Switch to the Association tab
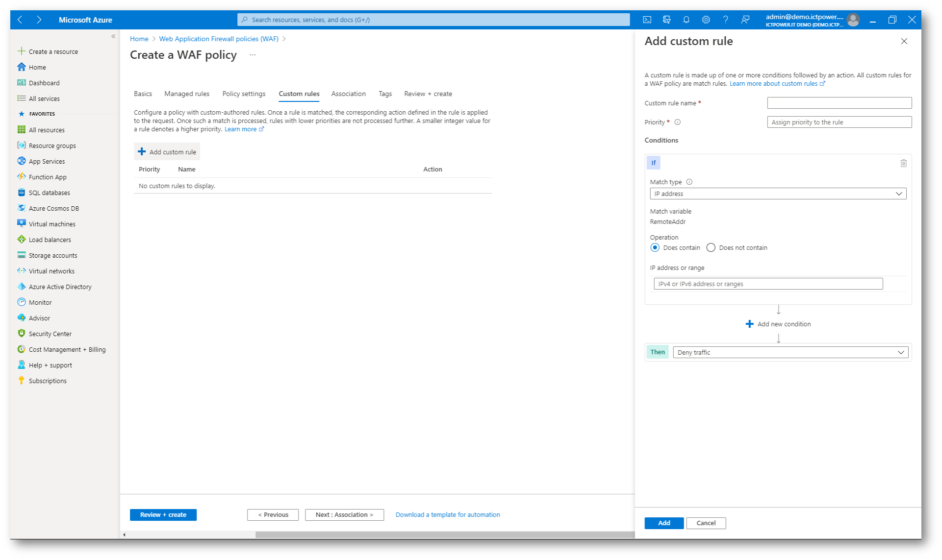This screenshot has width=942, height=560. pyautogui.click(x=348, y=94)
